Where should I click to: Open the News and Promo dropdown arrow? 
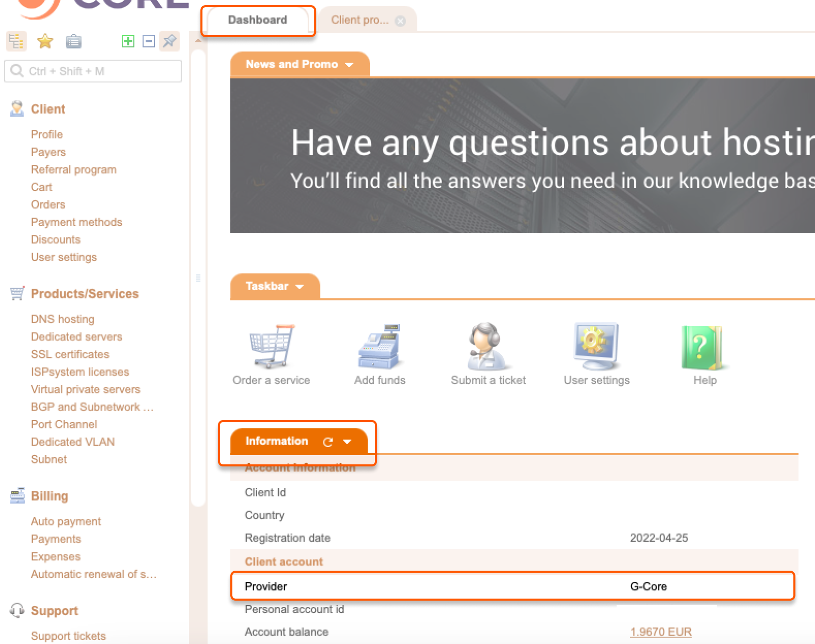[349, 65]
